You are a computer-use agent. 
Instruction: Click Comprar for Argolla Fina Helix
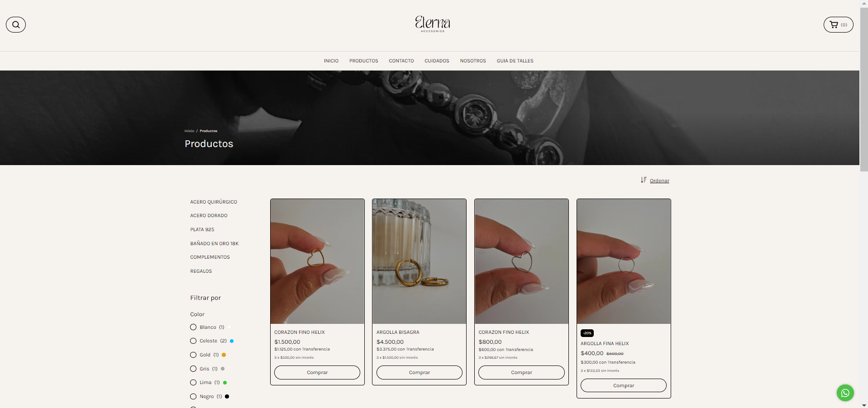[624, 385]
